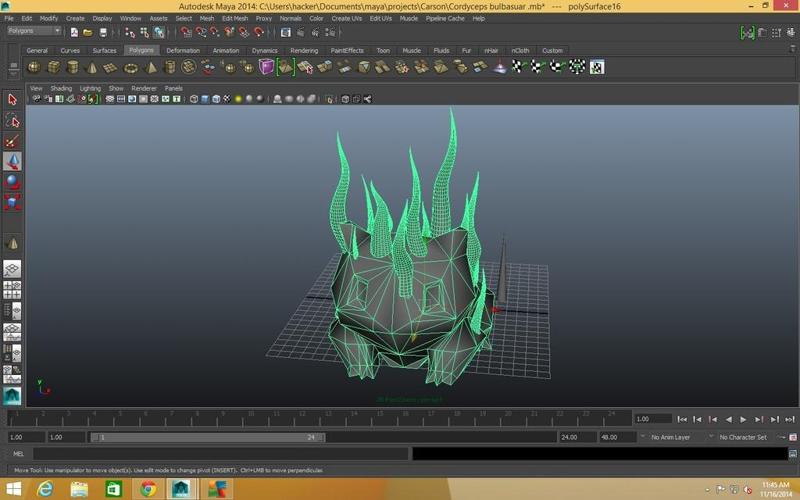
Task: Open viewport Panels menu
Action: click(x=173, y=88)
